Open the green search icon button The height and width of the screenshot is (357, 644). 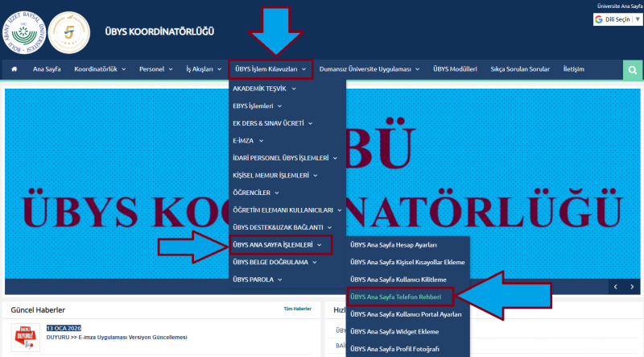(633, 70)
